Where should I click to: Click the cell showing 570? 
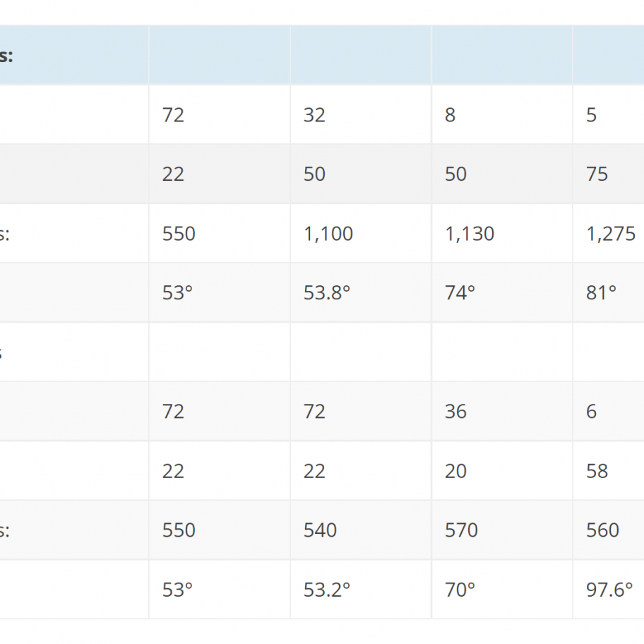[502, 530]
